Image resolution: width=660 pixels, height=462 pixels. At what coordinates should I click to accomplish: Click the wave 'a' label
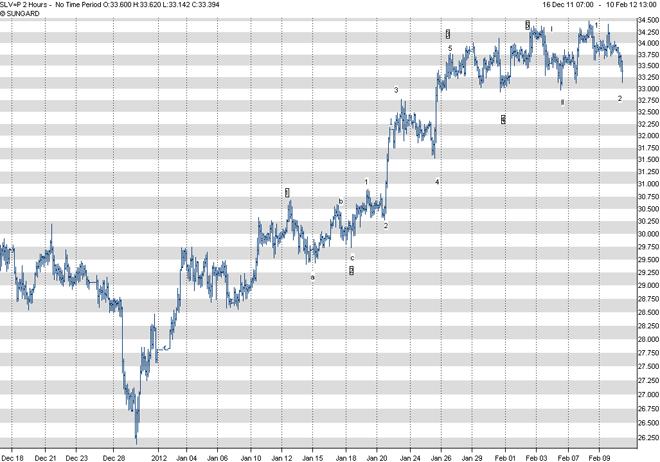(x=312, y=277)
